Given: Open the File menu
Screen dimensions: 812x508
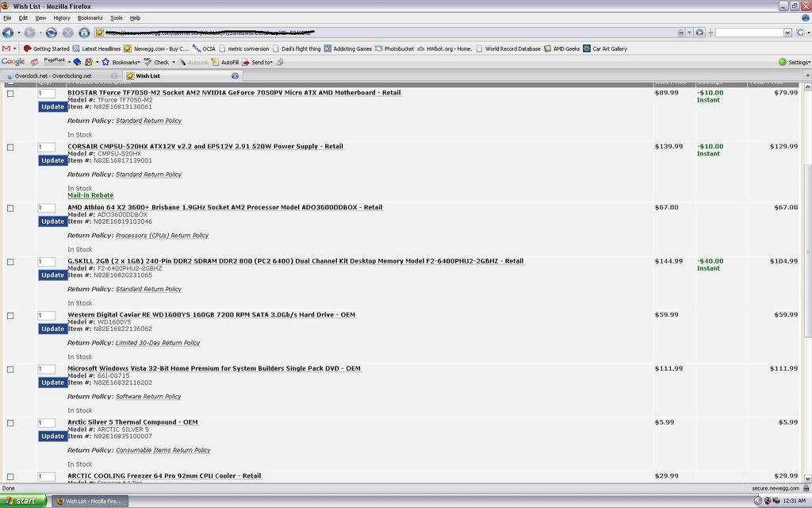Looking at the screenshot, I should tap(7, 18).
